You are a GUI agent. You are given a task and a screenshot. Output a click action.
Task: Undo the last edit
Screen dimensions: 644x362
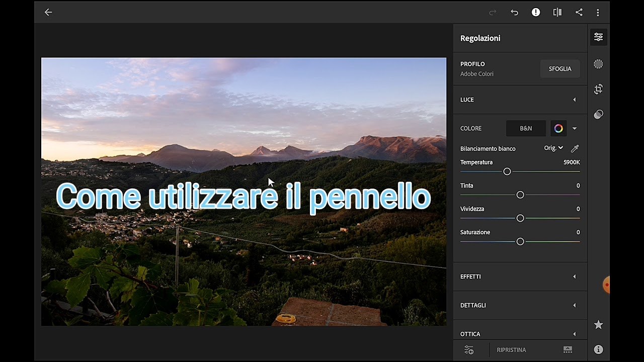pyautogui.click(x=514, y=13)
